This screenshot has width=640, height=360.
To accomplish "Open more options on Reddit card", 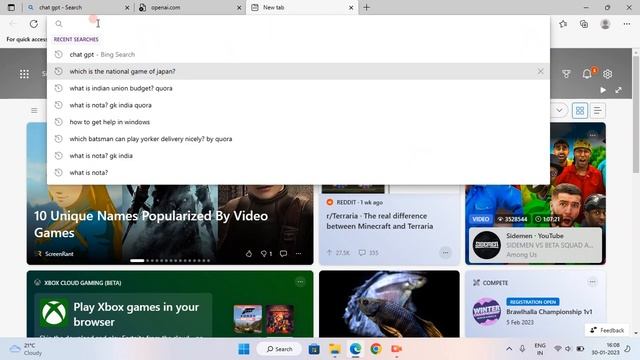I will point(445,253).
